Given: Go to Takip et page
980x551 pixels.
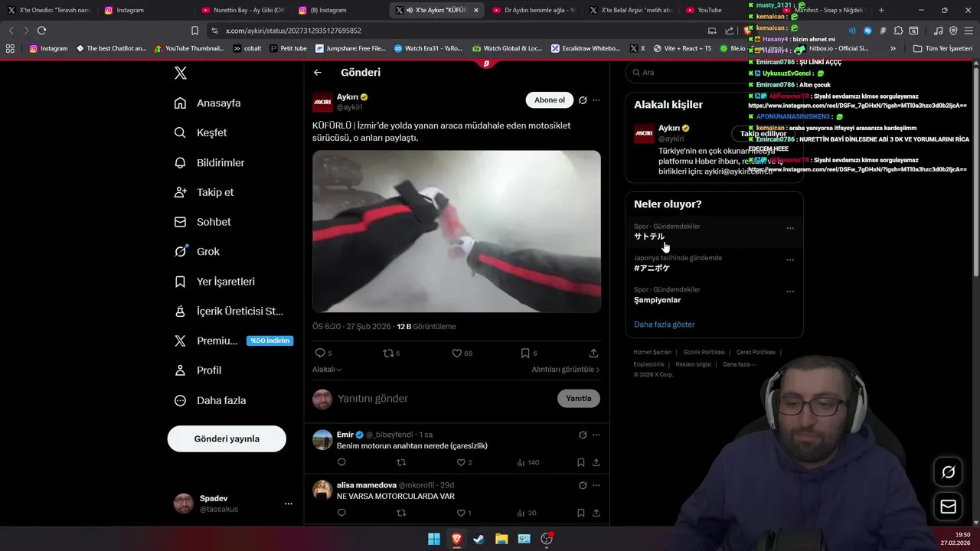Looking at the screenshot, I should point(204,192).
